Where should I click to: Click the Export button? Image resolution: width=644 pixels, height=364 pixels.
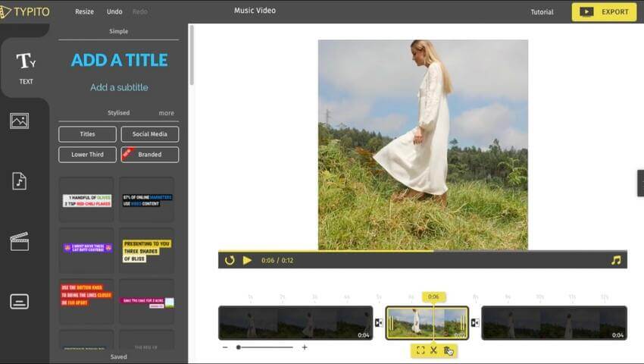[604, 12]
